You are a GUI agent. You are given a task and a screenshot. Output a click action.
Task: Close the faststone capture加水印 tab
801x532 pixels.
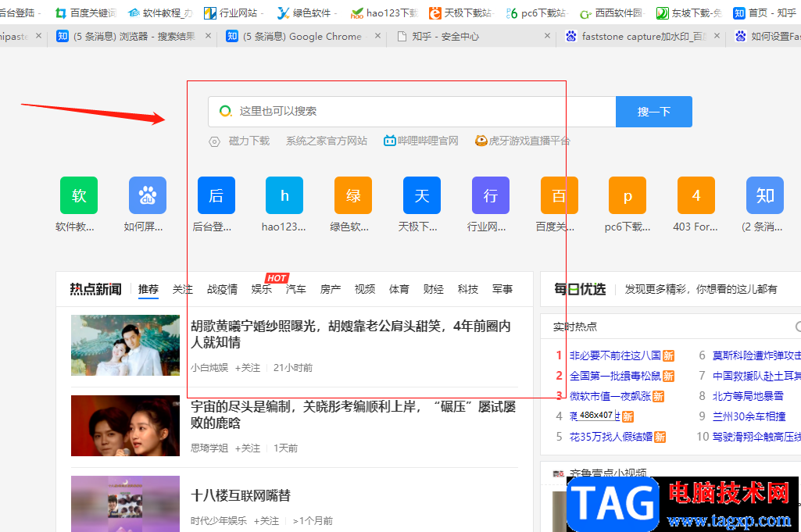tap(717, 36)
